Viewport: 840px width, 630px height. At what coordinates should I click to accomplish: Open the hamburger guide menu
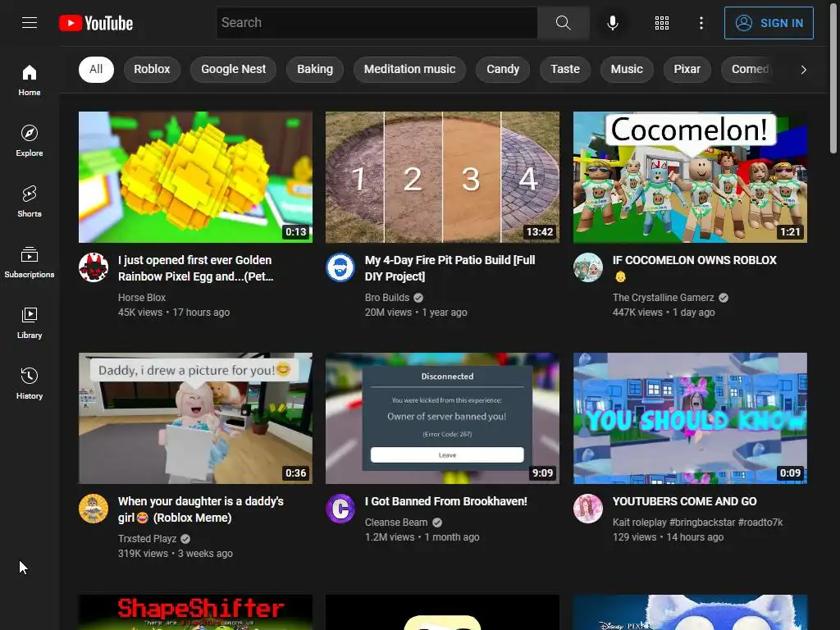[x=30, y=22]
